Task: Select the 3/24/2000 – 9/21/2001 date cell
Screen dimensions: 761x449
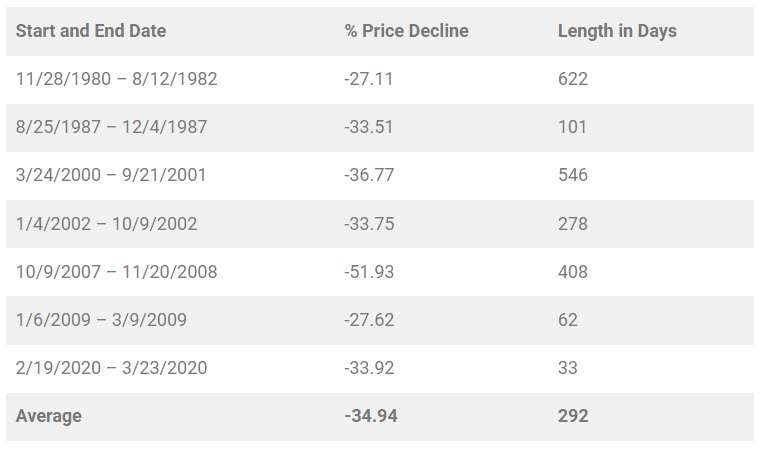Action: click(x=111, y=175)
